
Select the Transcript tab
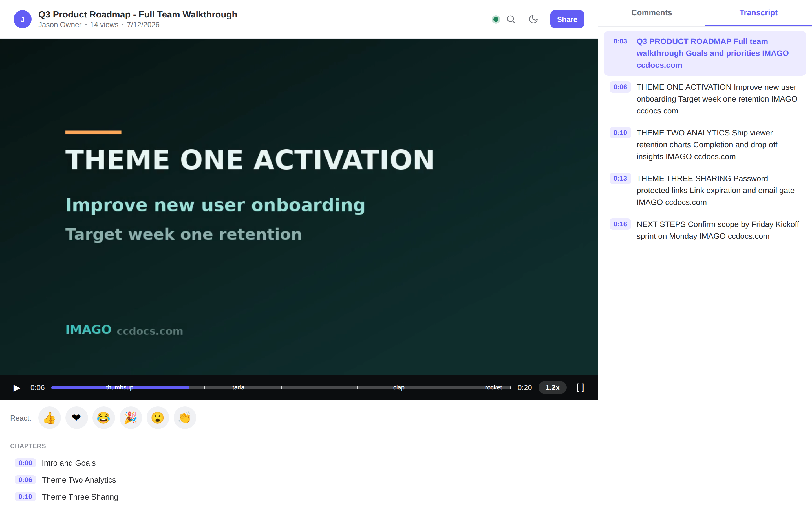coord(758,13)
